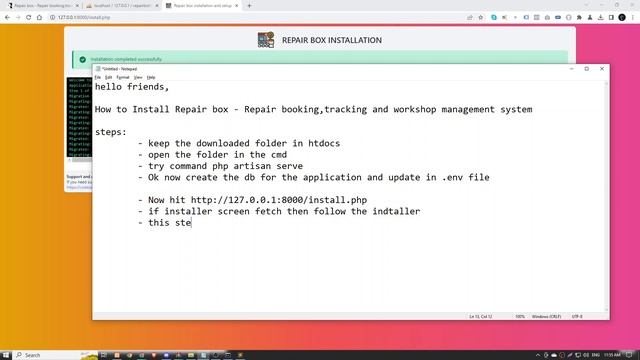Viewport: 640px width, 360px height.
Task: Open the Notepad File menu
Action: tap(98, 77)
